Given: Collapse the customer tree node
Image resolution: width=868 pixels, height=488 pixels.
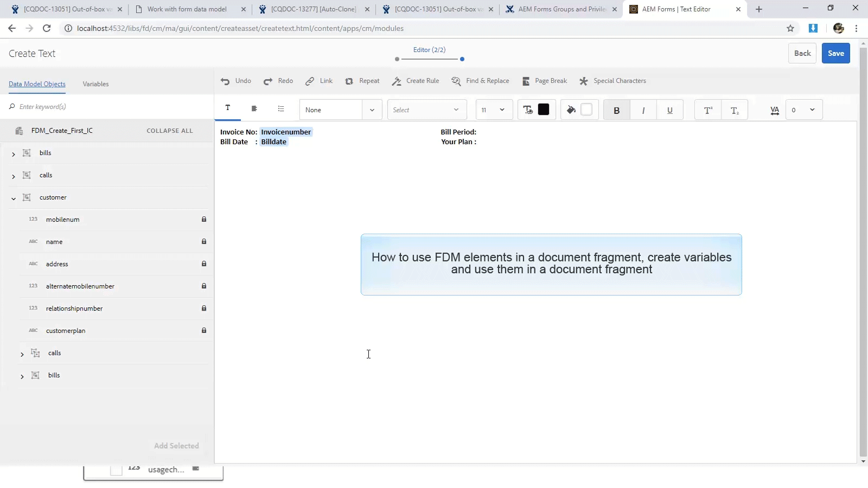Looking at the screenshot, I should (13, 197).
